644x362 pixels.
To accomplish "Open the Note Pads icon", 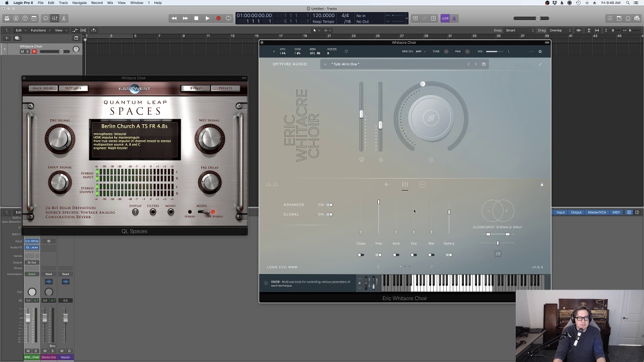I will point(619,19).
